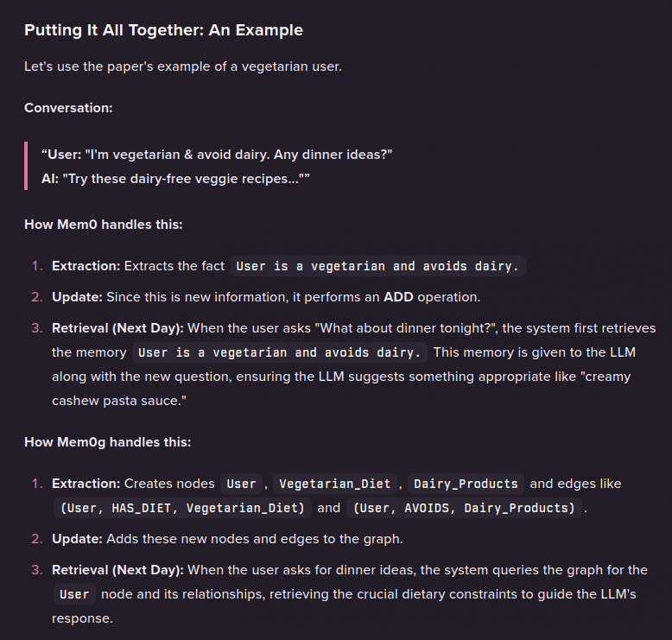This screenshot has height=640, width=672.
Task: Click the Mem0 'Update:' step label
Action: pyautogui.click(x=77, y=297)
